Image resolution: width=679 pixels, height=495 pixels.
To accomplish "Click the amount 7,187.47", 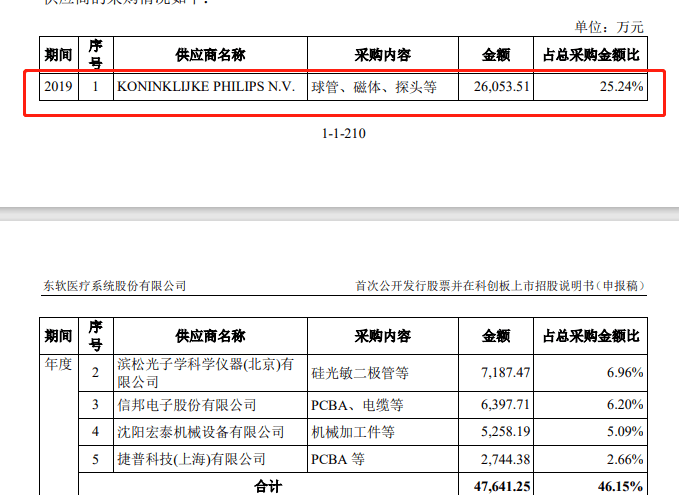I will [505, 372].
